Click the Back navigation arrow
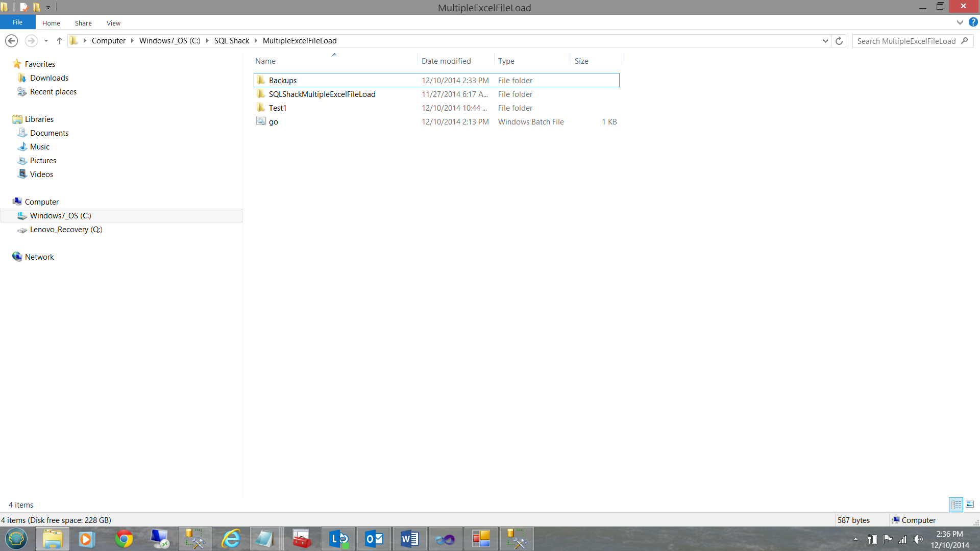 coord(11,41)
